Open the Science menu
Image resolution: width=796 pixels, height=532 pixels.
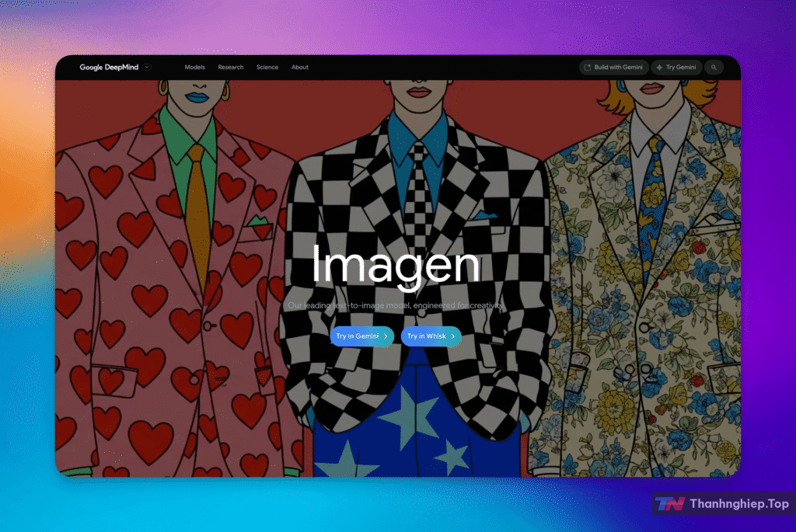coord(267,67)
